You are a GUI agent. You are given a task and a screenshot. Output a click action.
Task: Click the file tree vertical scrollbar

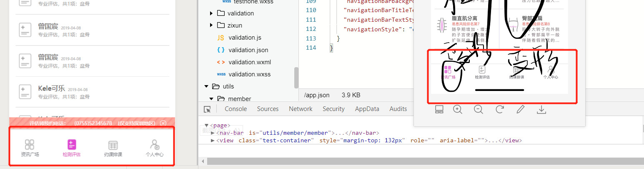tap(296, 77)
